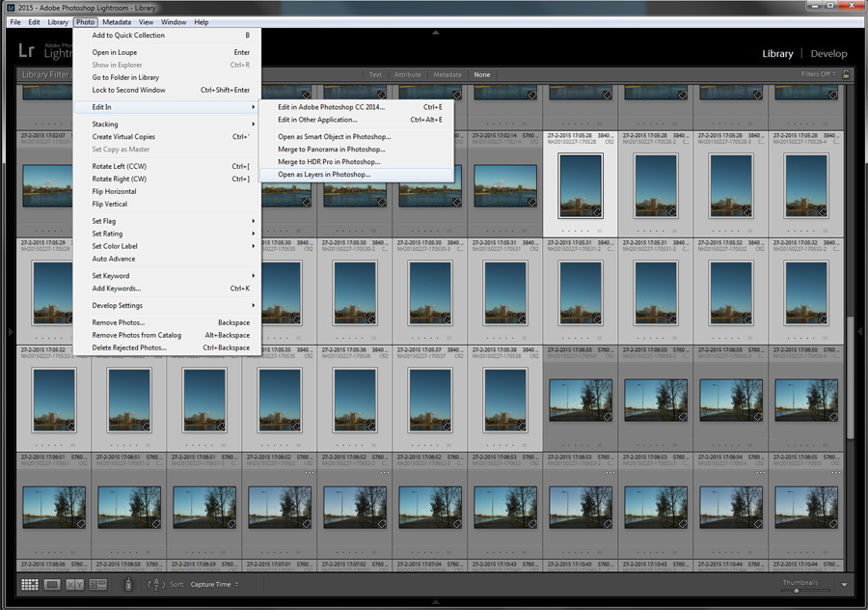Toggle the Metadata filter
The image size is (868, 610).
coord(447,74)
